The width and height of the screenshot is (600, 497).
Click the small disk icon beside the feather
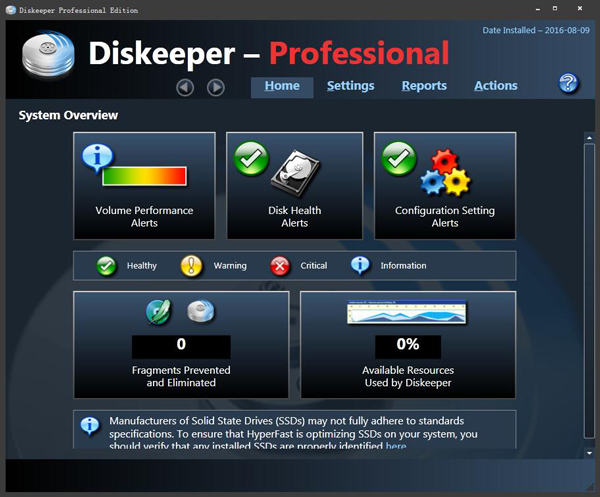201,311
